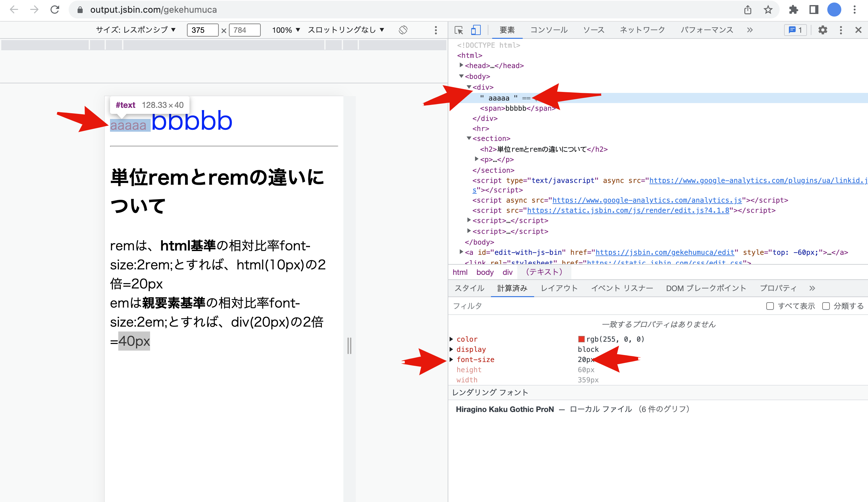
Task: Click the viewport width field showing 375
Action: coord(203,30)
